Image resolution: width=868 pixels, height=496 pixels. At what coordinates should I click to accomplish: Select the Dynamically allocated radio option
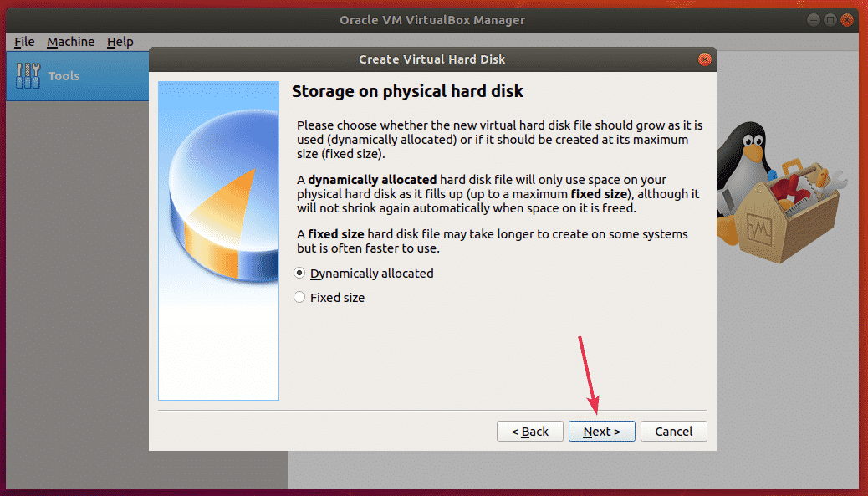(x=300, y=274)
